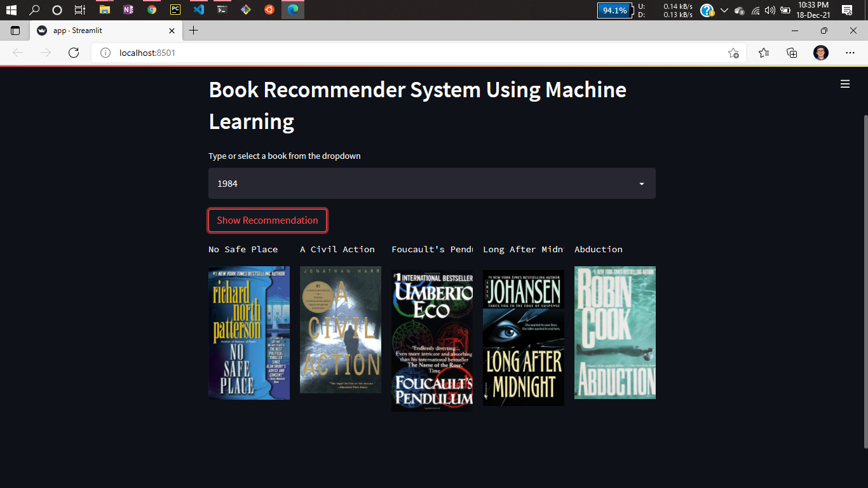Open File Explorer from the taskbar

click(105, 10)
